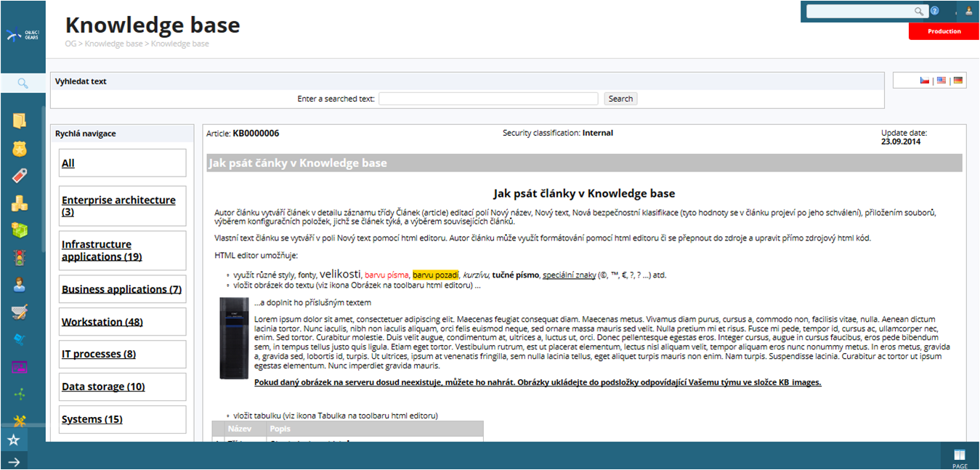Click the OG breadcrumb link

[x=70, y=44]
